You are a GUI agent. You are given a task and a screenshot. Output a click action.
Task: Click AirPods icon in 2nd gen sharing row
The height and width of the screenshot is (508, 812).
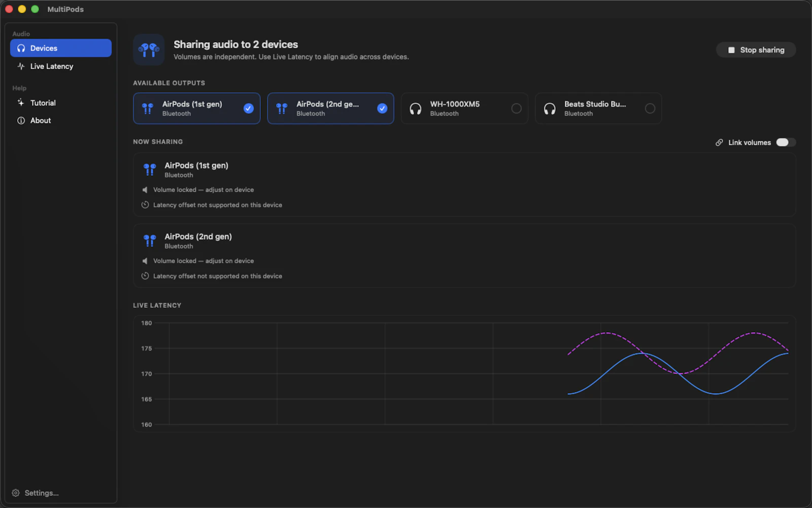pos(149,240)
